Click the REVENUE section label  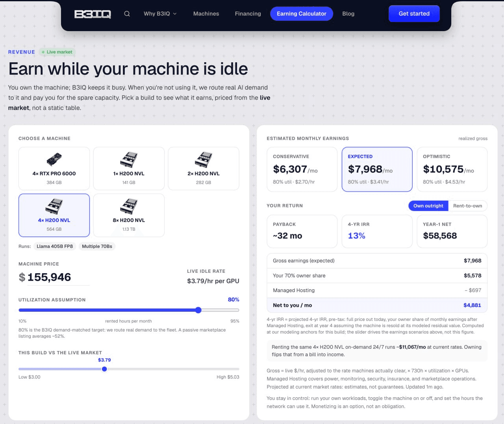[x=22, y=52]
